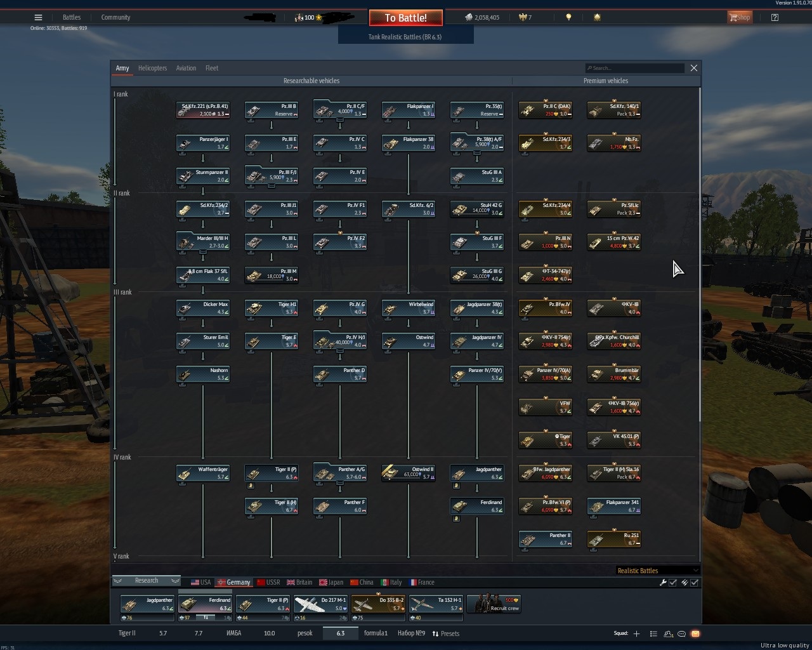The image size is (812, 650).
Task: Open the Shop from the top bar
Action: tap(740, 17)
